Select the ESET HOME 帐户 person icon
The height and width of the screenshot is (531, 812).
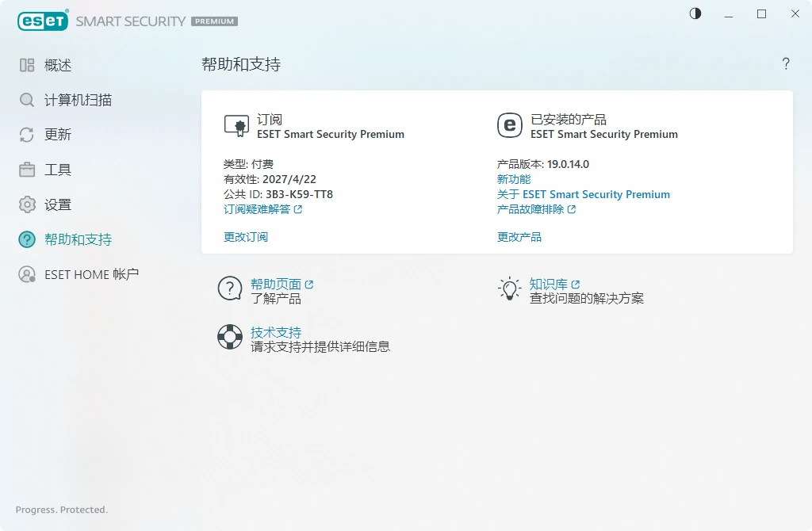(x=25, y=274)
